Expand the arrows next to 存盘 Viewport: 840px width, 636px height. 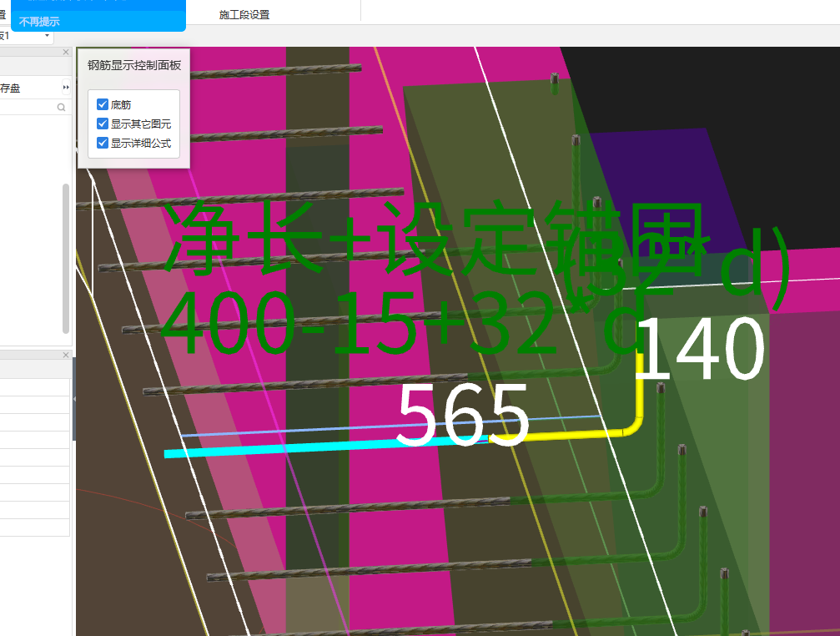pos(66,88)
